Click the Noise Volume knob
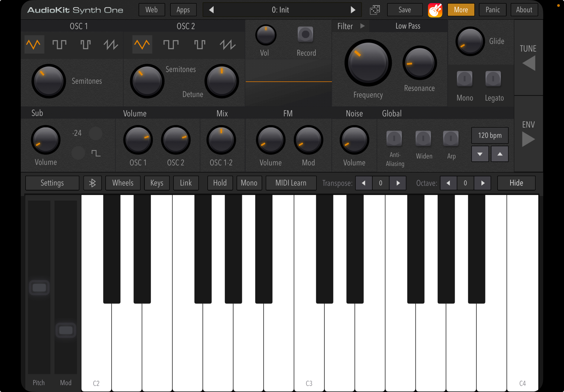 pos(354,140)
